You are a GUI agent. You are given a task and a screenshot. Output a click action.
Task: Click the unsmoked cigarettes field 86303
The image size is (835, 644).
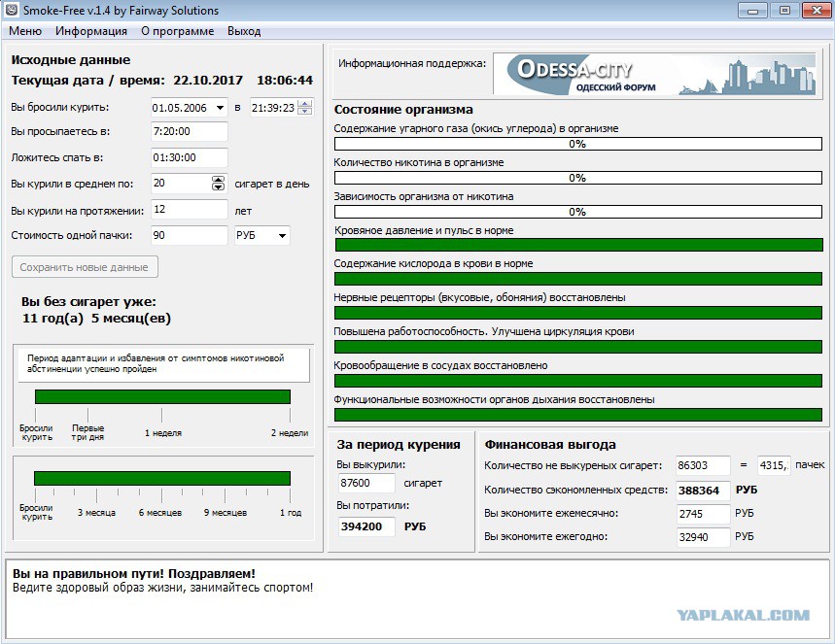[x=703, y=465]
